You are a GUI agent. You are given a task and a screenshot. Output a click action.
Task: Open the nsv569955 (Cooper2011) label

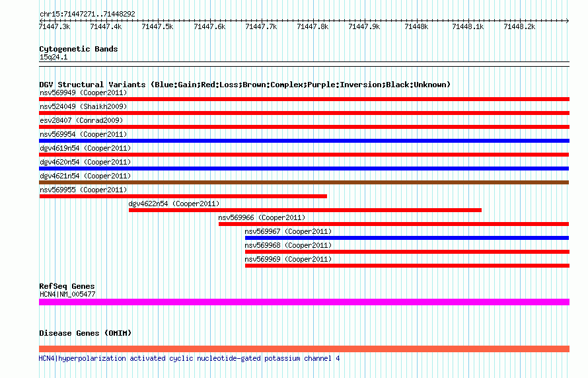click(83, 190)
